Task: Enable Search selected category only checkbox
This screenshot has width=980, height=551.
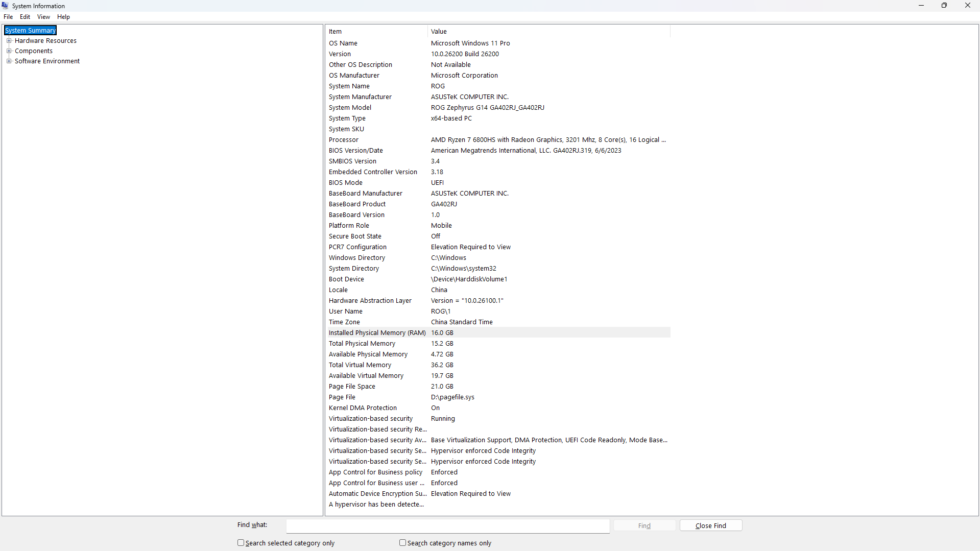Action: 241,543
